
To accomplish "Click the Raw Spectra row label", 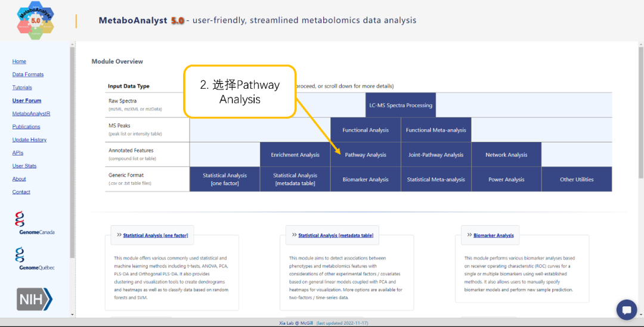I will pyautogui.click(x=122, y=101).
